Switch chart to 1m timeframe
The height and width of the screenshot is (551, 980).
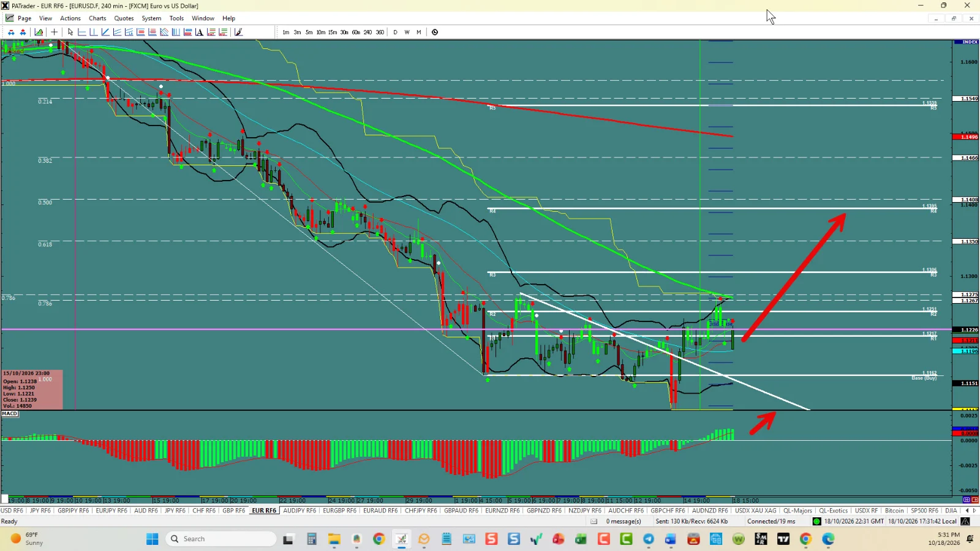coord(286,32)
